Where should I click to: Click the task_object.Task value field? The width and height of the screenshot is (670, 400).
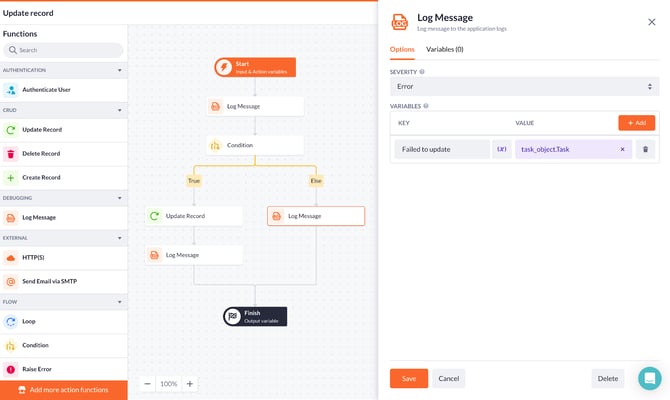pos(573,149)
